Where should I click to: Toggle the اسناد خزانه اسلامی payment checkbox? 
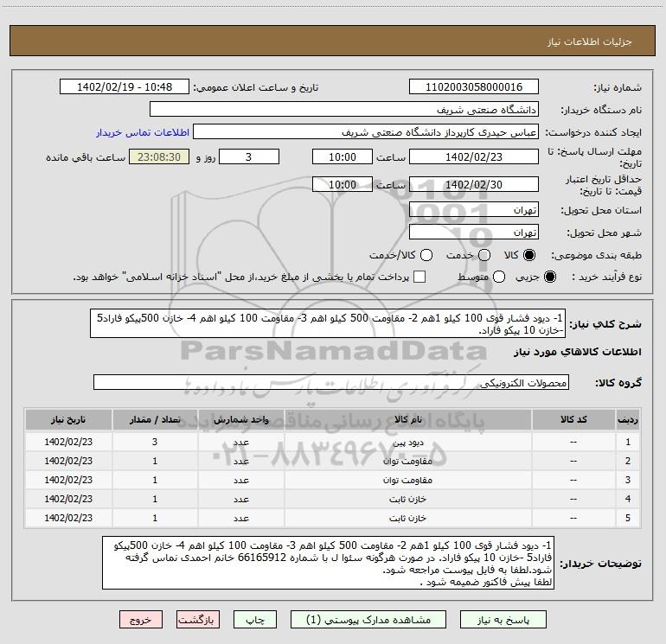tap(419, 277)
